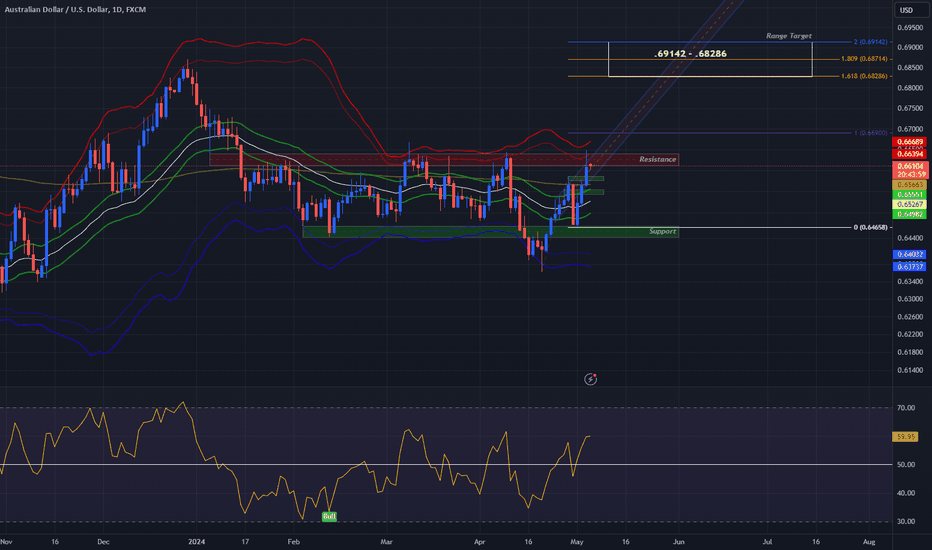Image resolution: width=932 pixels, height=550 pixels.
Task: Select the yellow 0.65267 price tag
Action: [x=909, y=205]
